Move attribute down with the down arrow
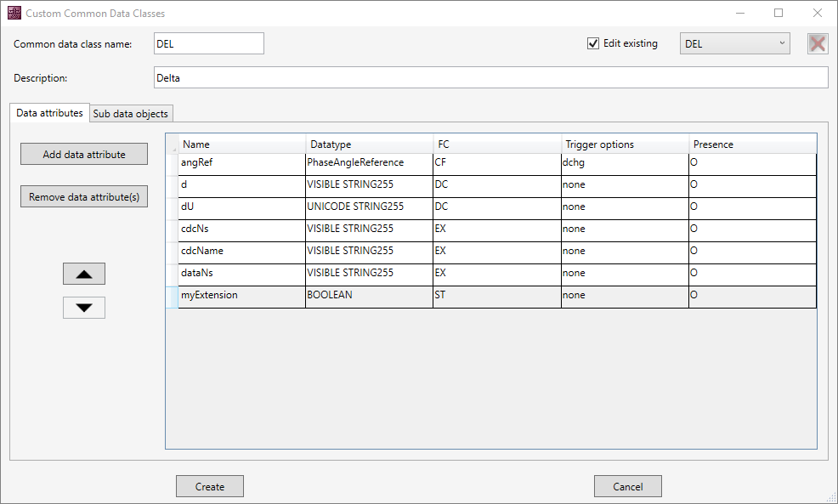838x504 pixels. tap(84, 308)
